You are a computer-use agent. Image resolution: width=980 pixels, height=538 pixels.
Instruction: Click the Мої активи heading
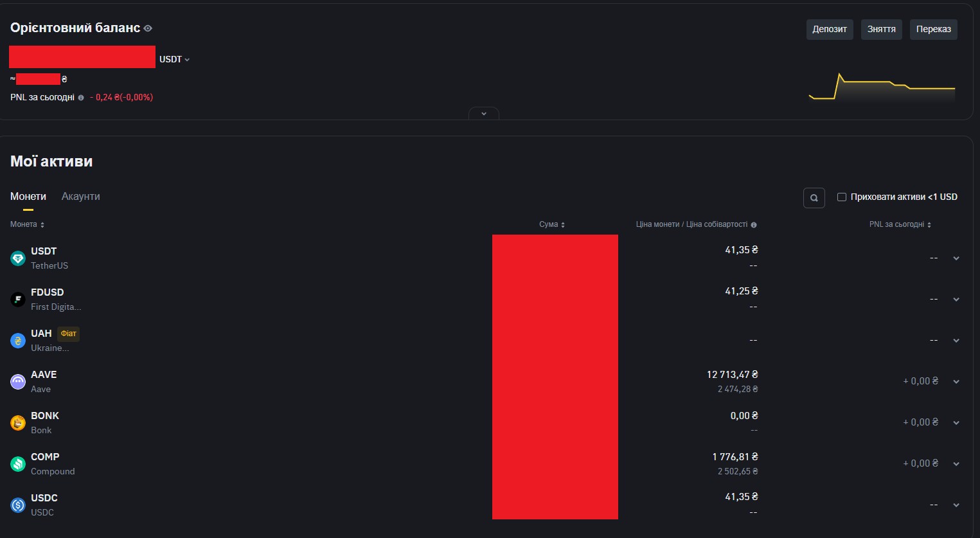point(51,161)
